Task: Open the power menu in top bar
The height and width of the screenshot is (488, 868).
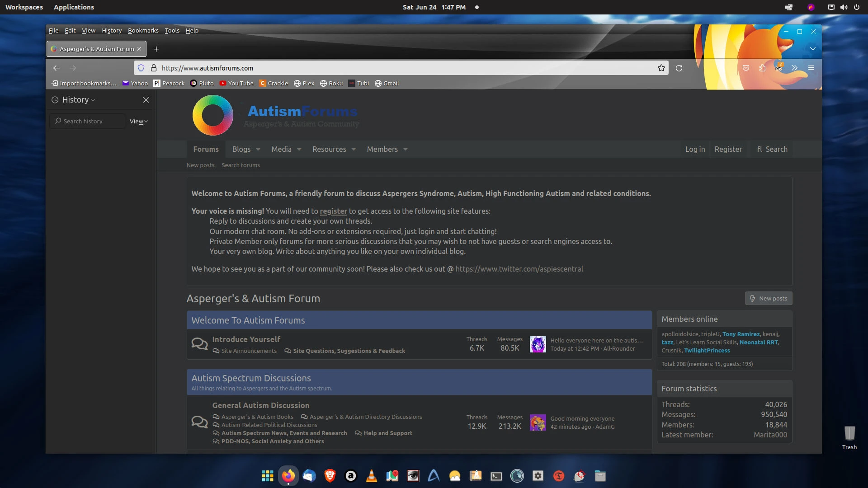Action: 857,7
